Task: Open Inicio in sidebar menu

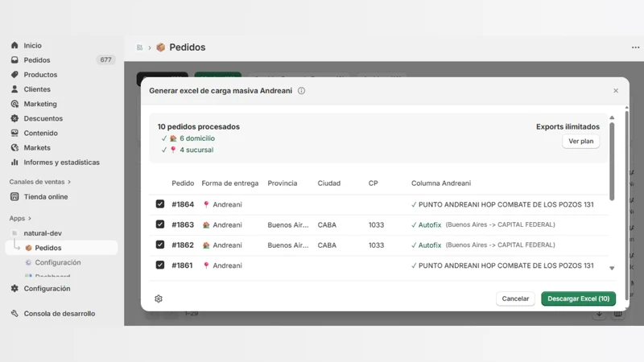Action: (x=32, y=46)
